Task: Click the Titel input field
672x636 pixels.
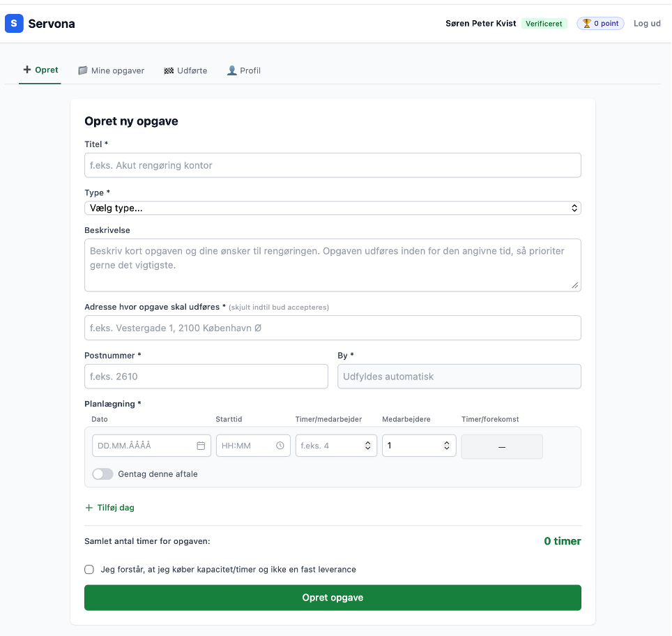Action: 333,165
